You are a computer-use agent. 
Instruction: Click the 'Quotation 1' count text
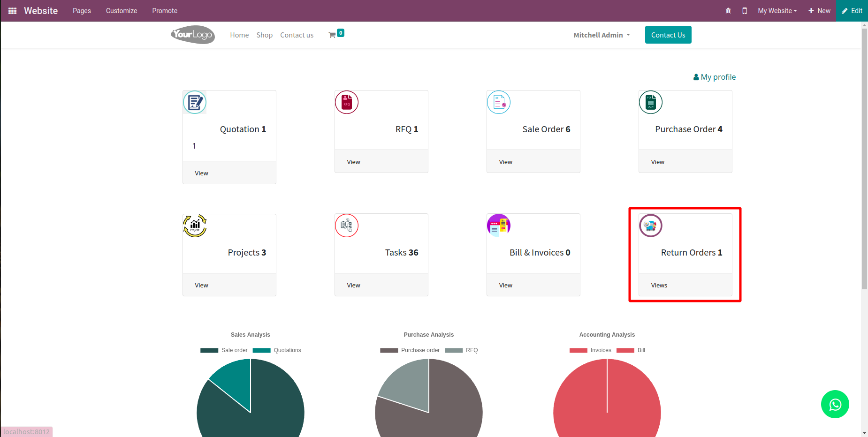243,129
